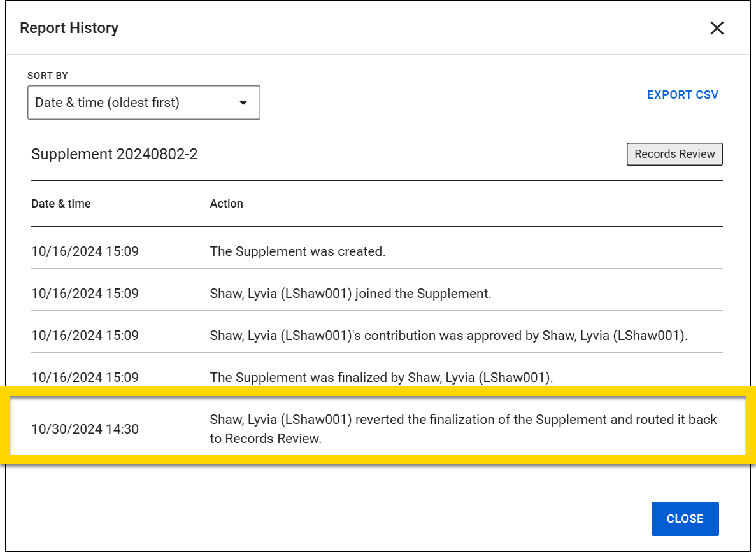
Task: Open the "Date & time (oldest first)" sort selector
Action: (143, 103)
